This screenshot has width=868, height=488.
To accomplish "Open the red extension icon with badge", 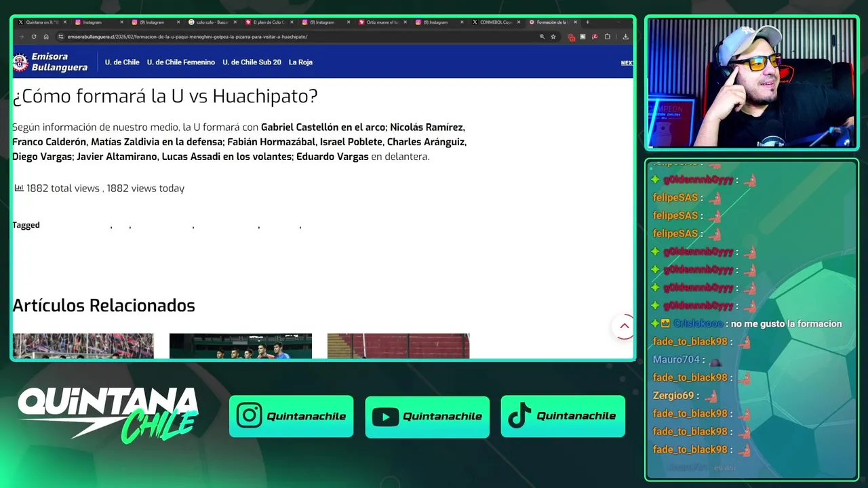I will (571, 37).
